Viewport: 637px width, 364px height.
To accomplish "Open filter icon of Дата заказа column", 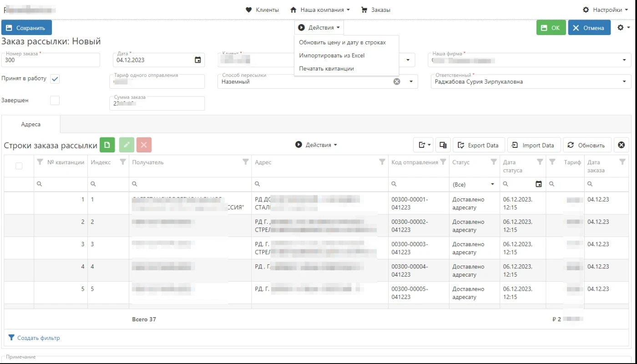I will point(622,162).
